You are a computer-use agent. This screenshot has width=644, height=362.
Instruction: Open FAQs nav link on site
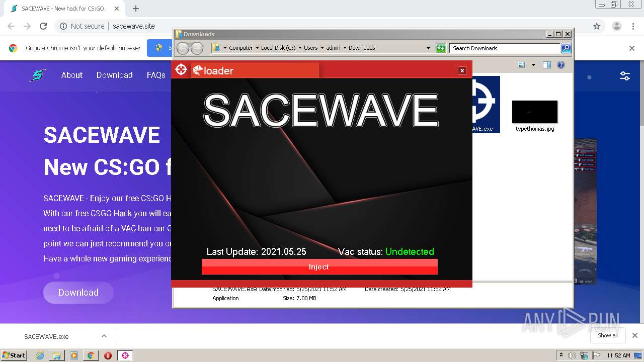coord(156,75)
